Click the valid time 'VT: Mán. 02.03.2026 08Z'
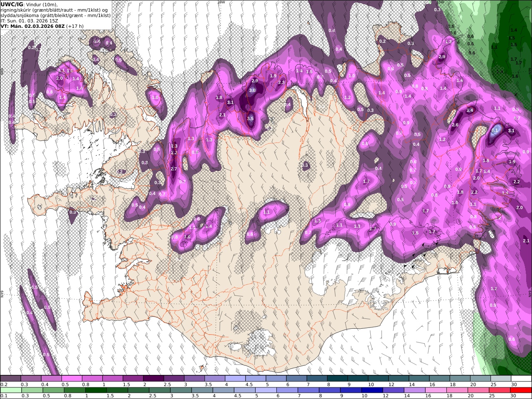This screenshot has height=399, width=532. pyautogui.click(x=32, y=26)
